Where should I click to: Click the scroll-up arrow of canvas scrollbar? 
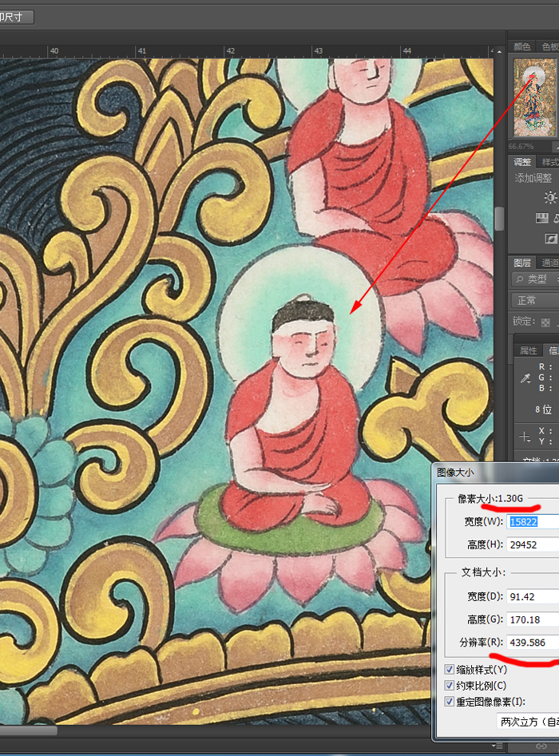point(499,50)
